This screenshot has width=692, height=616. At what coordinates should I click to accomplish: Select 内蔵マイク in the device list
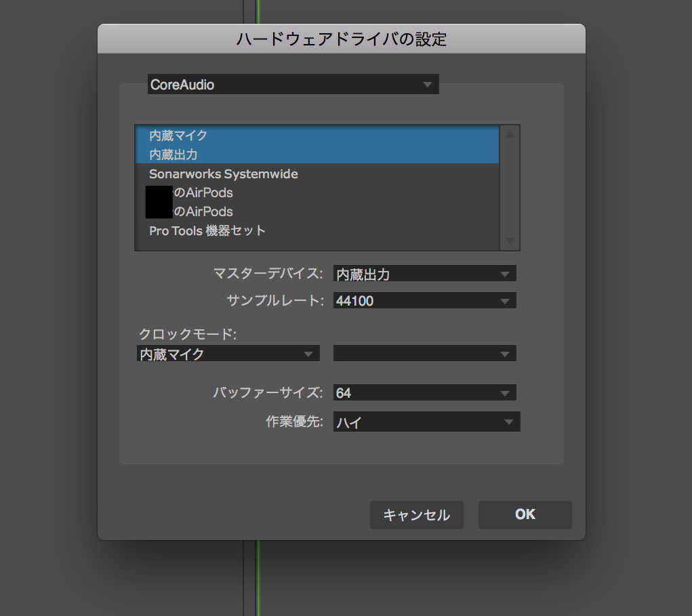(x=179, y=136)
